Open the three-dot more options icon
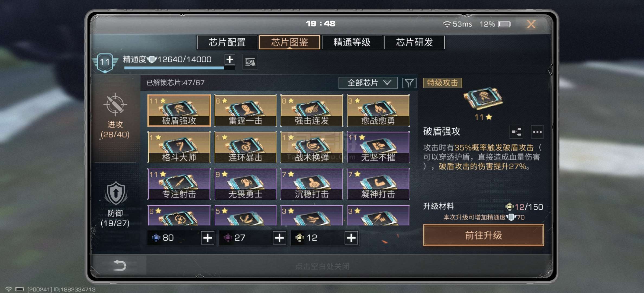Screen dimensions: 644x293 (537, 132)
